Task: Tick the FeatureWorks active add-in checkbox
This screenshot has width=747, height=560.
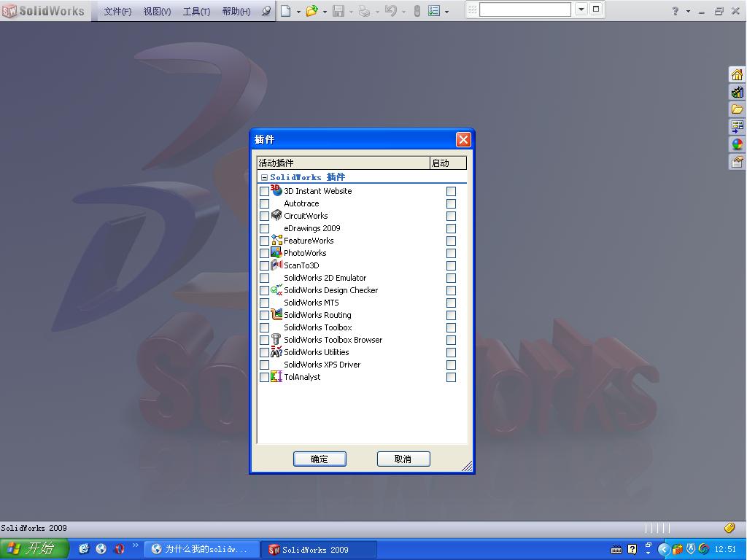Action: point(264,241)
